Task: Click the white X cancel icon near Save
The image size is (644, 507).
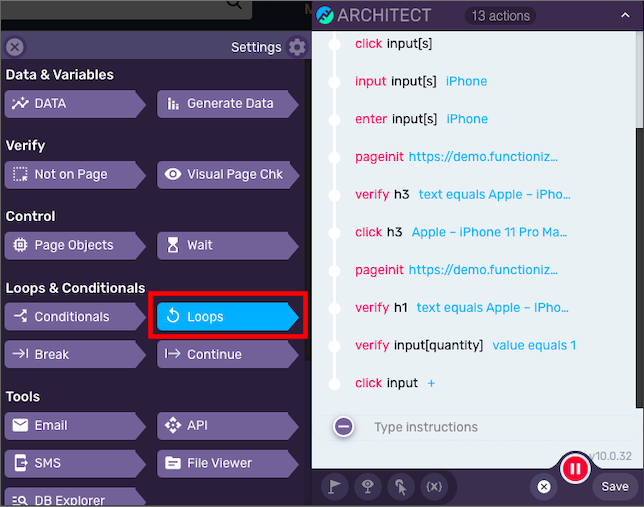Action: pos(544,487)
